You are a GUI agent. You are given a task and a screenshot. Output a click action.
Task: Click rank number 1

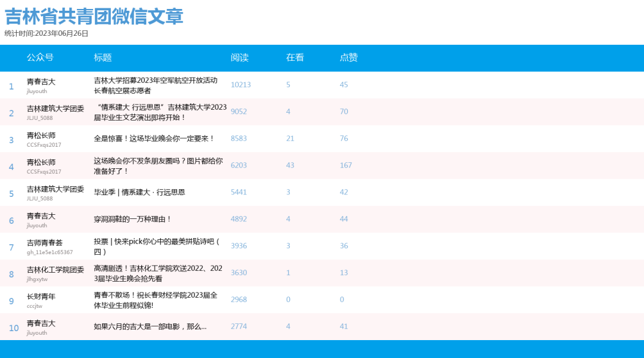11,87
